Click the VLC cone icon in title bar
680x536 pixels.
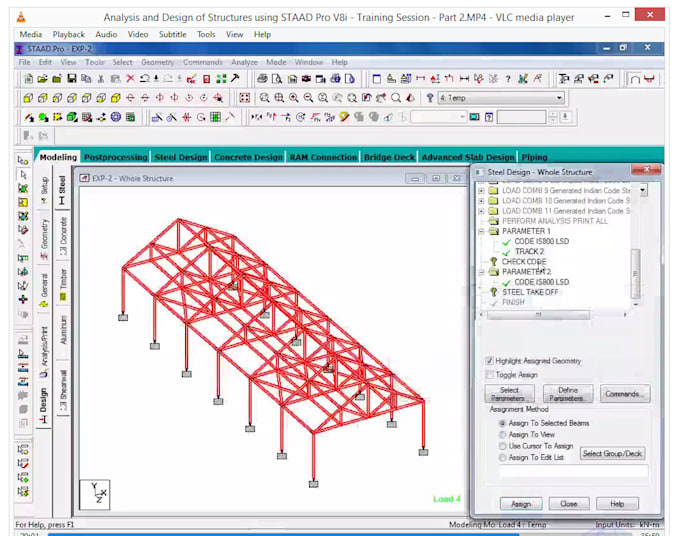[x=21, y=17]
